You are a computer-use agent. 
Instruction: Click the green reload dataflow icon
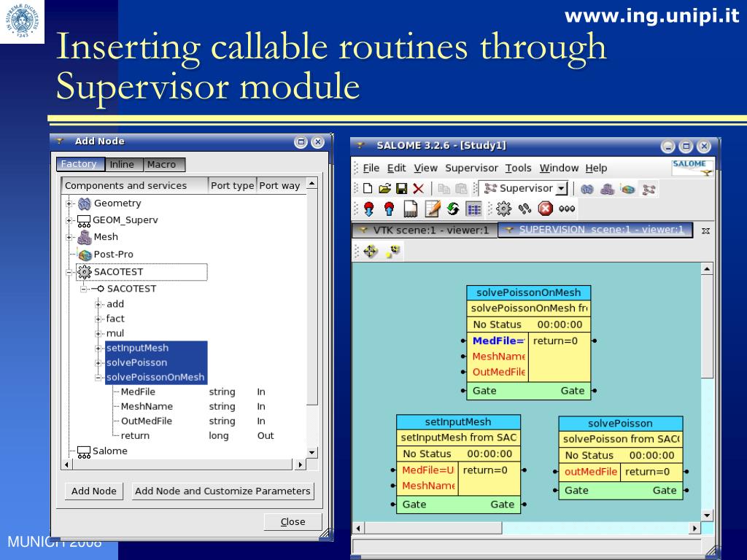tap(452, 209)
